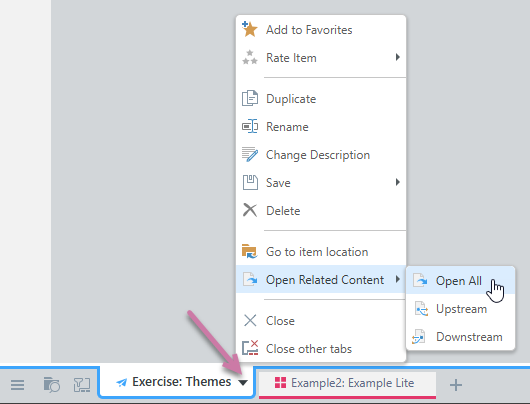The image size is (530, 404).
Task: Click the filter panel icon beside tabs
Action: (82, 385)
